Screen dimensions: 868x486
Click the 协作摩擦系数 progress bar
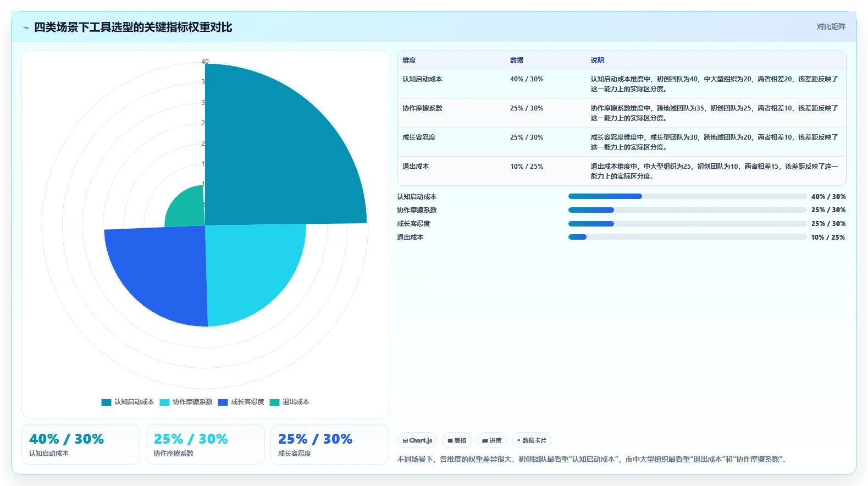click(x=687, y=210)
